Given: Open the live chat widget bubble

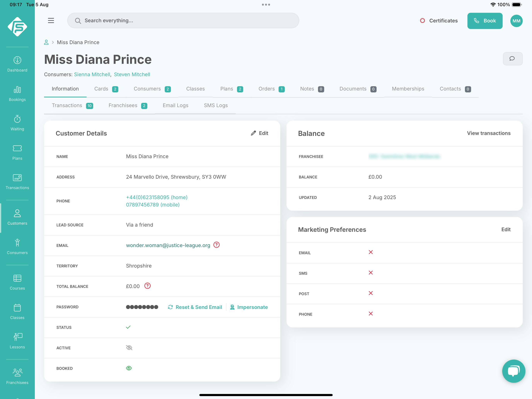Looking at the screenshot, I should click(513, 371).
